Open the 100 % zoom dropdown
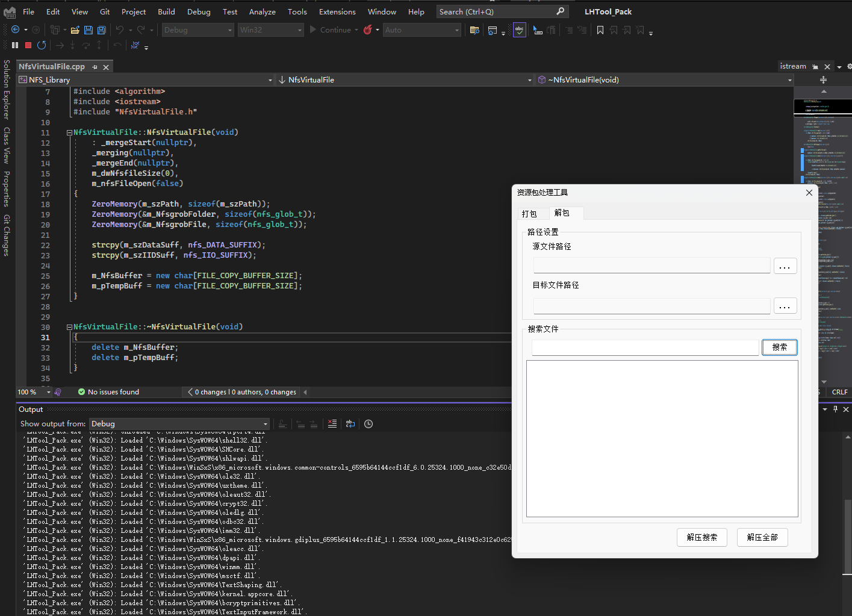The width and height of the screenshot is (852, 616). [34, 392]
